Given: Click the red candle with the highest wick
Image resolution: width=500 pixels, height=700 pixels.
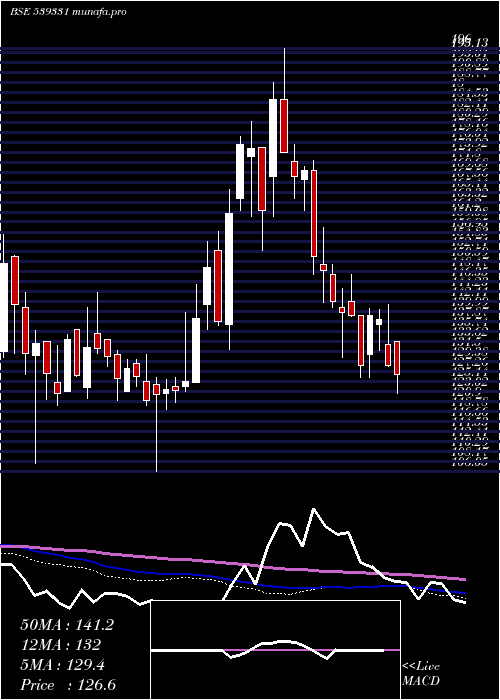Looking at the screenshot, I should pyautogui.click(x=284, y=126).
